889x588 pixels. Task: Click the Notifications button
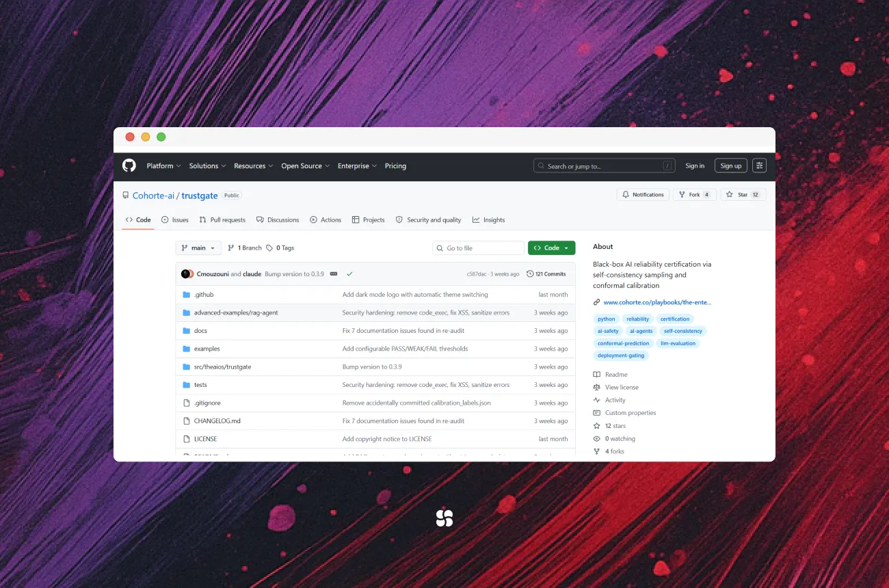pos(643,195)
